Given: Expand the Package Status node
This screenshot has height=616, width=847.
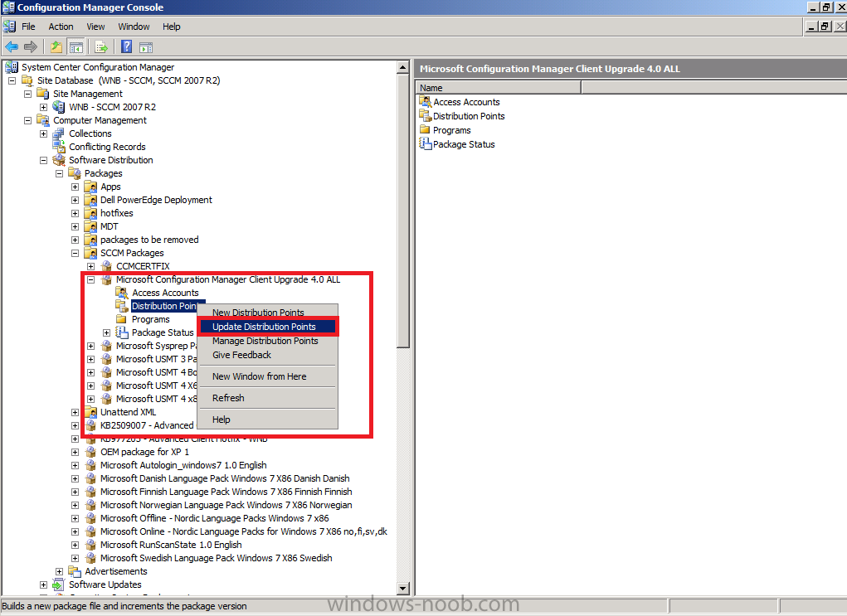Looking at the screenshot, I should point(106,332).
